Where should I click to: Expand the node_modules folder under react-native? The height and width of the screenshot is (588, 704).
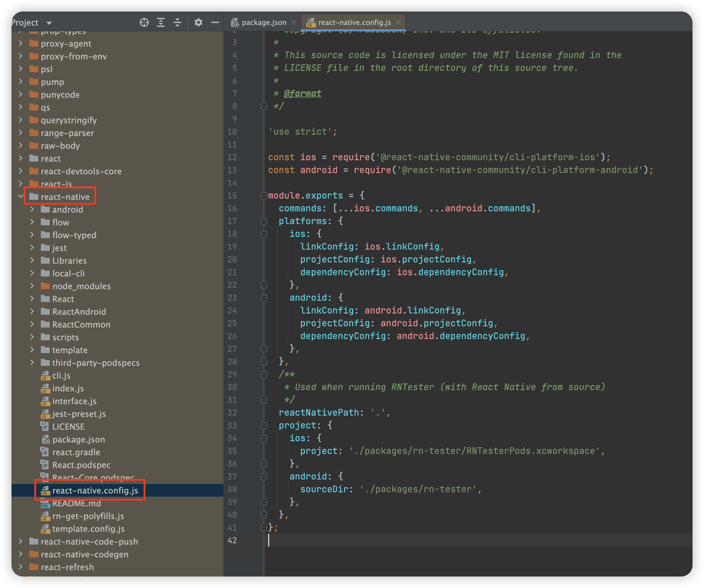point(32,286)
